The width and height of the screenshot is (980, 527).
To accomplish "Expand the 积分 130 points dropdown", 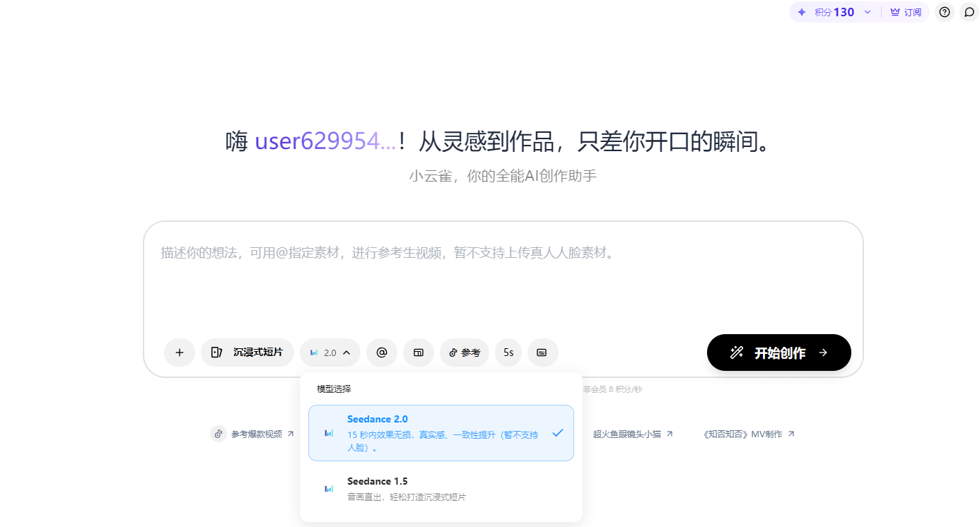I will coord(834,12).
